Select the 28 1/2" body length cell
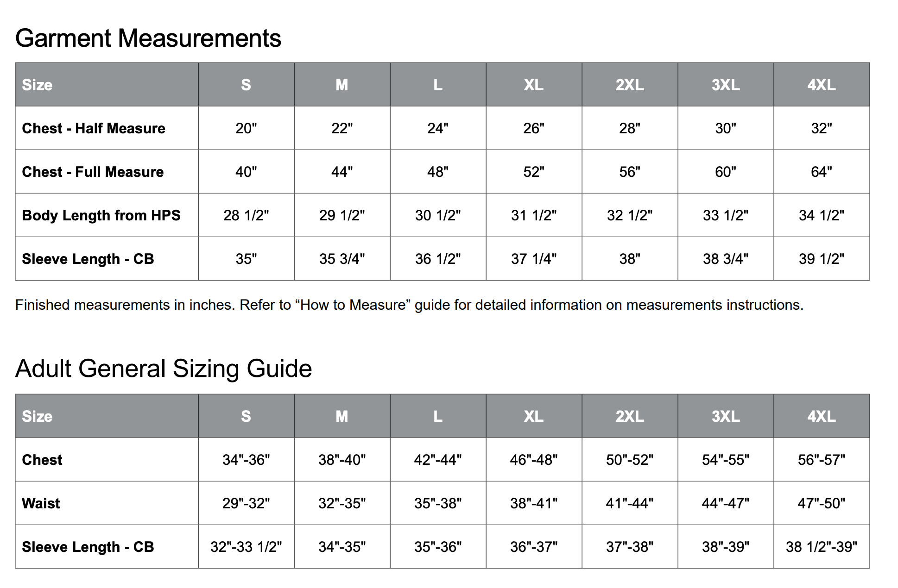The width and height of the screenshot is (898, 588). click(246, 215)
